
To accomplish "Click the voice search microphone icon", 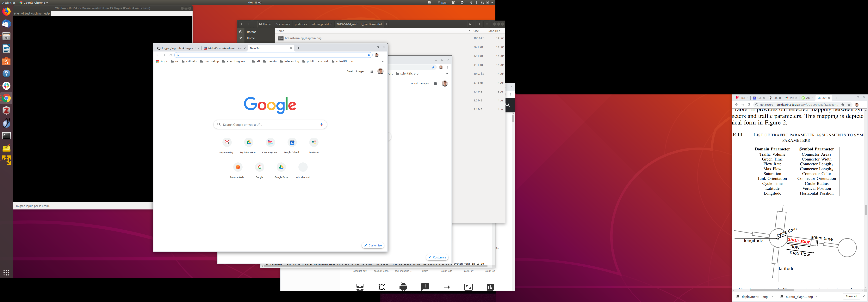I will [x=321, y=124].
